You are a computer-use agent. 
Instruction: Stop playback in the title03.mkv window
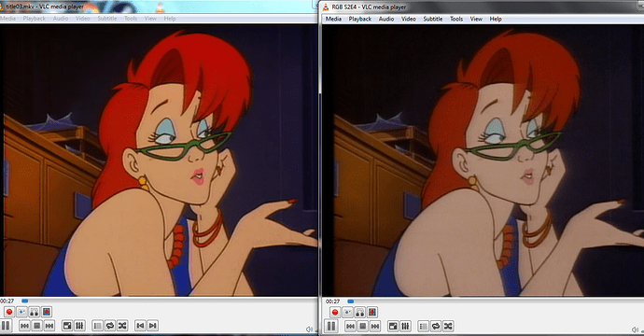tap(37, 326)
